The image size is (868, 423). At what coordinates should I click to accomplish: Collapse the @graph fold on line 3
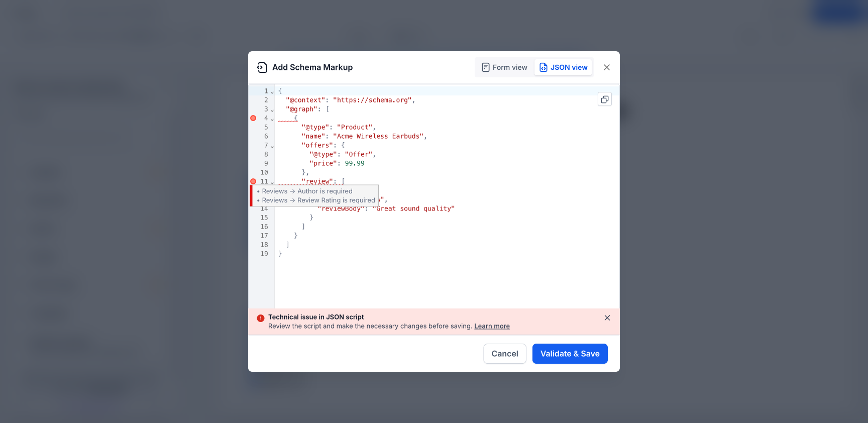click(272, 110)
